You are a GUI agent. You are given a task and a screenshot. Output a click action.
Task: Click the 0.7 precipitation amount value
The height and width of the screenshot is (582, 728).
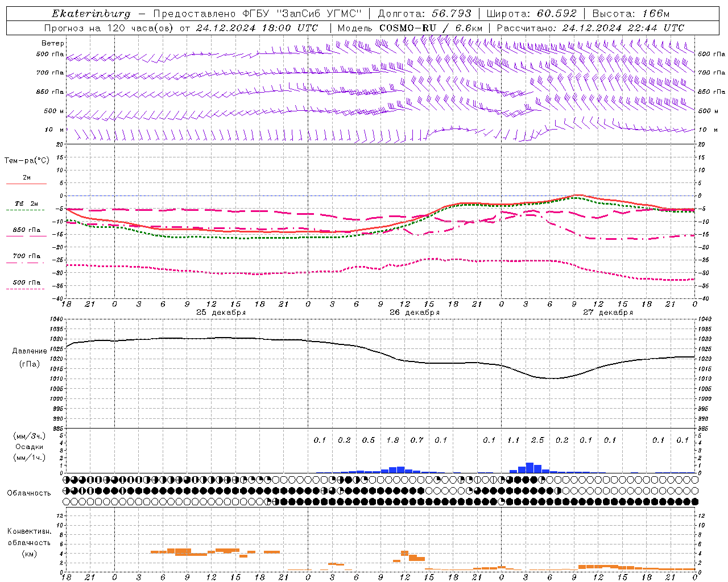click(x=417, y=440)
